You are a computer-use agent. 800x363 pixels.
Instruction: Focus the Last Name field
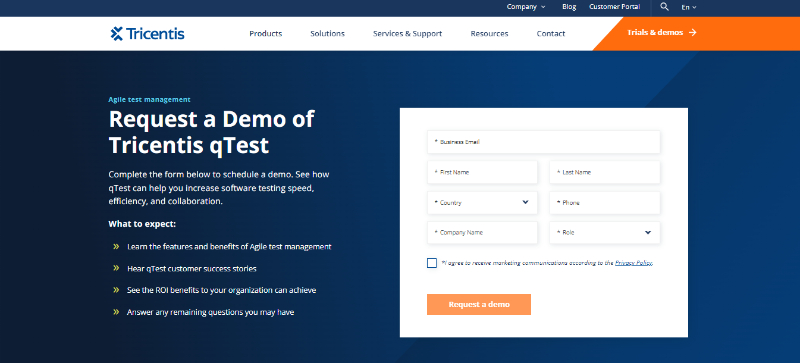coord(605,172)
